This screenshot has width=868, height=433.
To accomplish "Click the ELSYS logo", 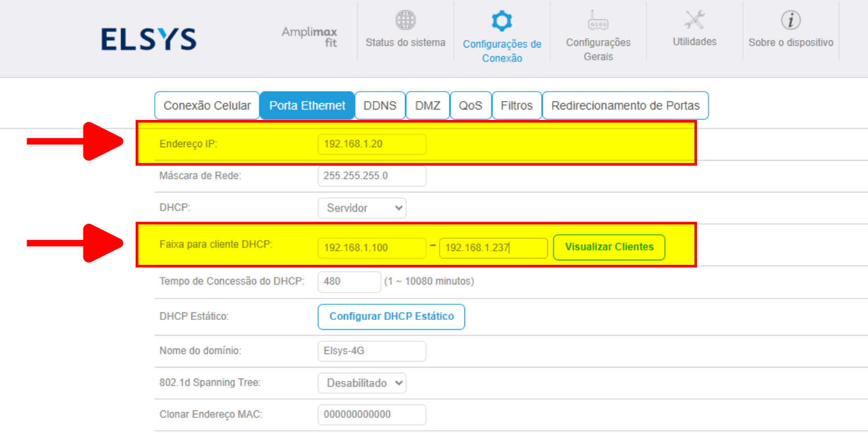I will 148,39.
